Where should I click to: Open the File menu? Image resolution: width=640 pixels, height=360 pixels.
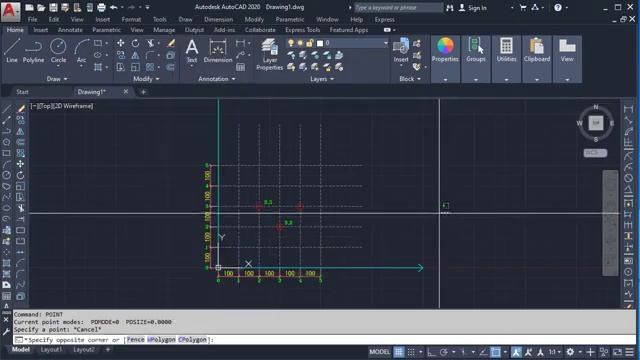coord(32,19)
